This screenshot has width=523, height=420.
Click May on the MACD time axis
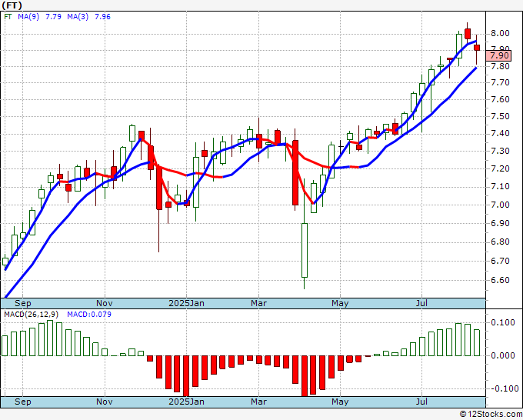click(x=340, y=402)
